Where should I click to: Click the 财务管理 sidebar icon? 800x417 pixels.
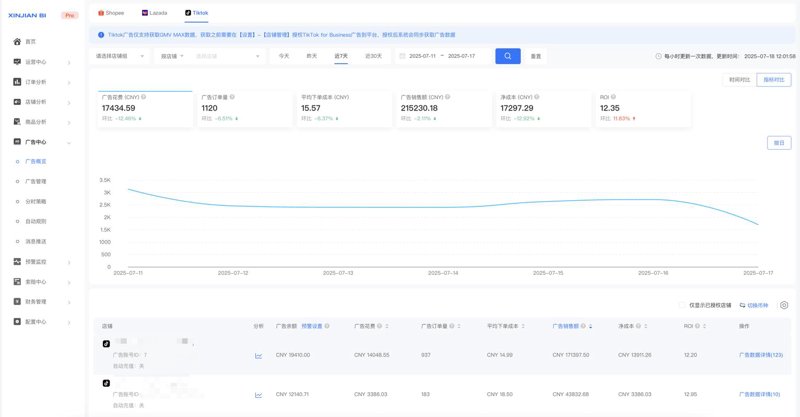(x=17, y=302)
